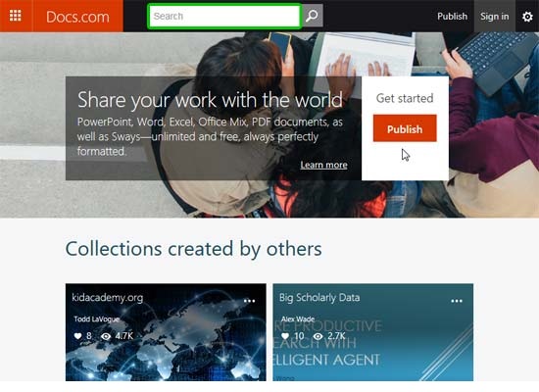
Task: Click the orange Publish button under Get started
Action: (x=405, y=128)
